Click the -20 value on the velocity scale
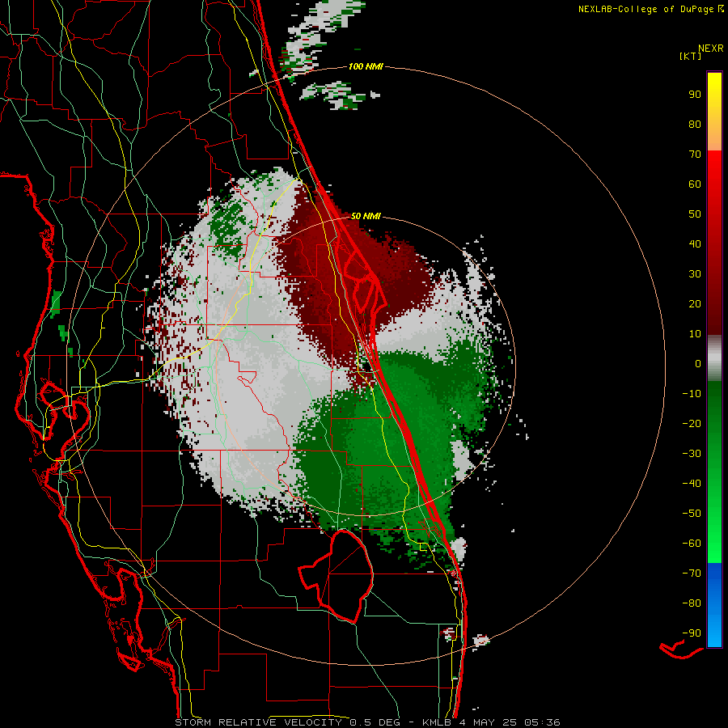This screenshot has height=728, width=728. pyautogui.click(x=692, y=423)
